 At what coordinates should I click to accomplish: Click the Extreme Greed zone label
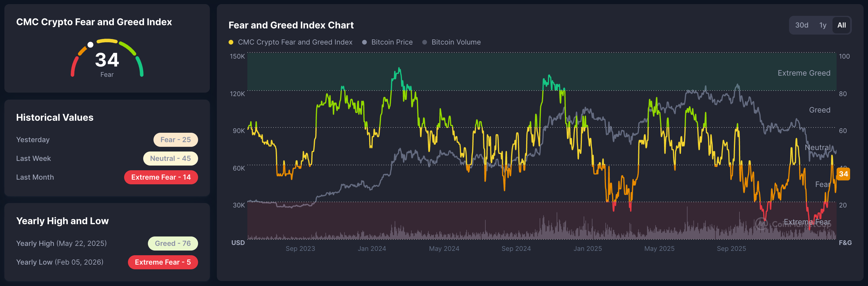pos(804,73)
